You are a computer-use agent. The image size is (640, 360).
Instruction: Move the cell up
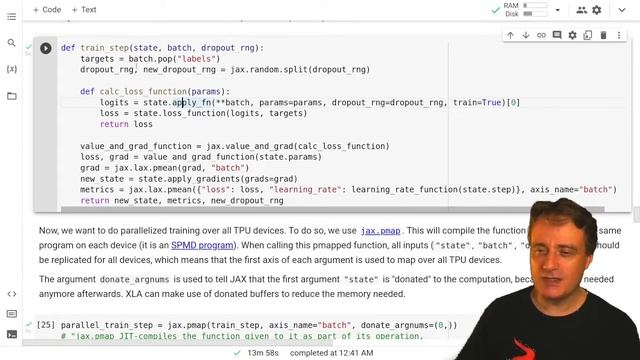[510, 36]
